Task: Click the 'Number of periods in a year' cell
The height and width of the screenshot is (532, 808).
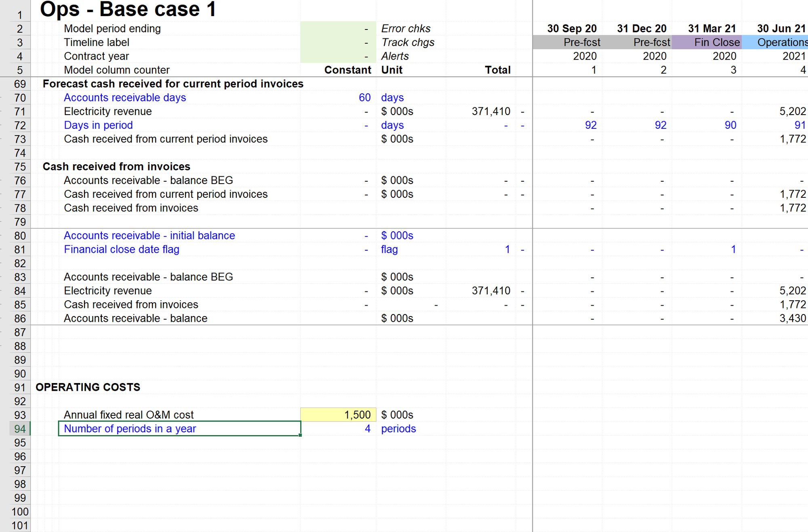Action: pyautogui.click(x=179, y=429)
